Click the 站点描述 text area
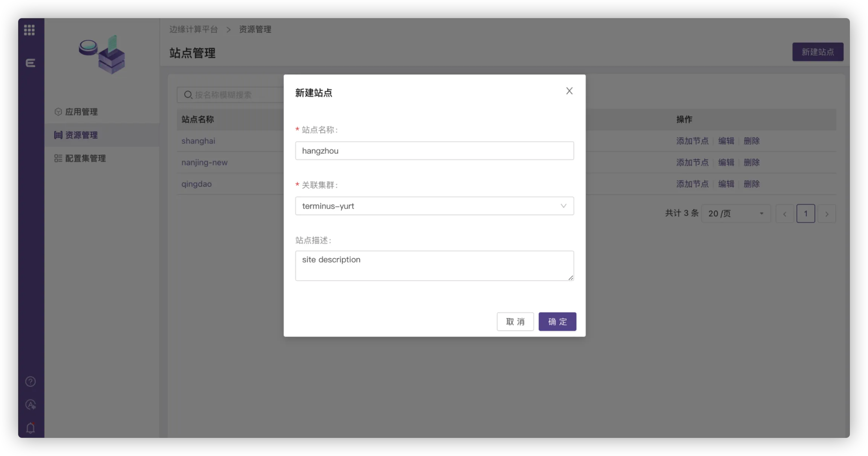Viewport: 868px width, 456px height. tap(434, 266)
